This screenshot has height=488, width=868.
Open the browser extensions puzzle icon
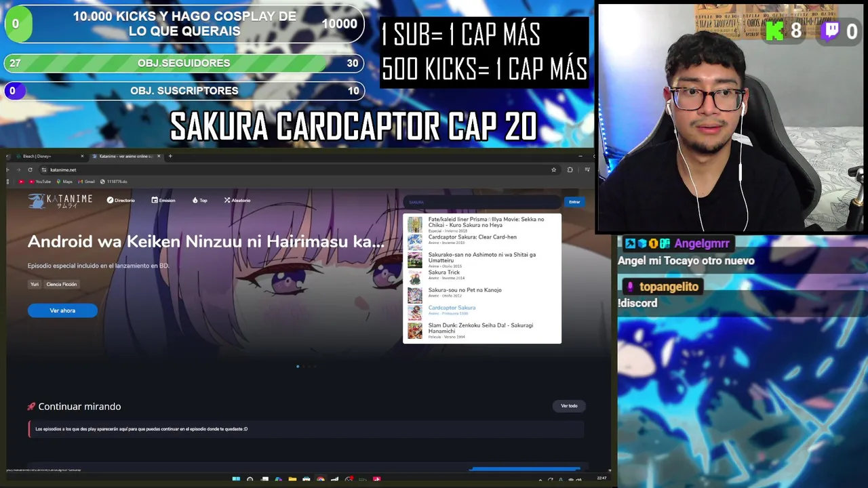pos(570,169)
